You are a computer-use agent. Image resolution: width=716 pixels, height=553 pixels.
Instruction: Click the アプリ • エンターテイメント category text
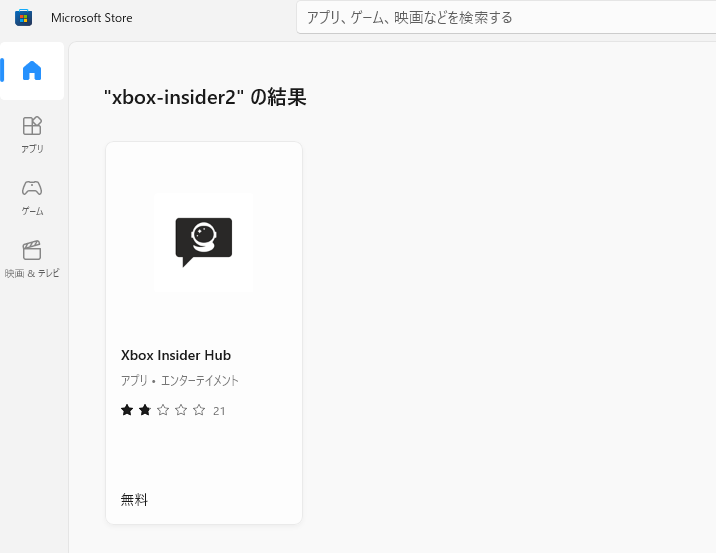click(179, 380)
